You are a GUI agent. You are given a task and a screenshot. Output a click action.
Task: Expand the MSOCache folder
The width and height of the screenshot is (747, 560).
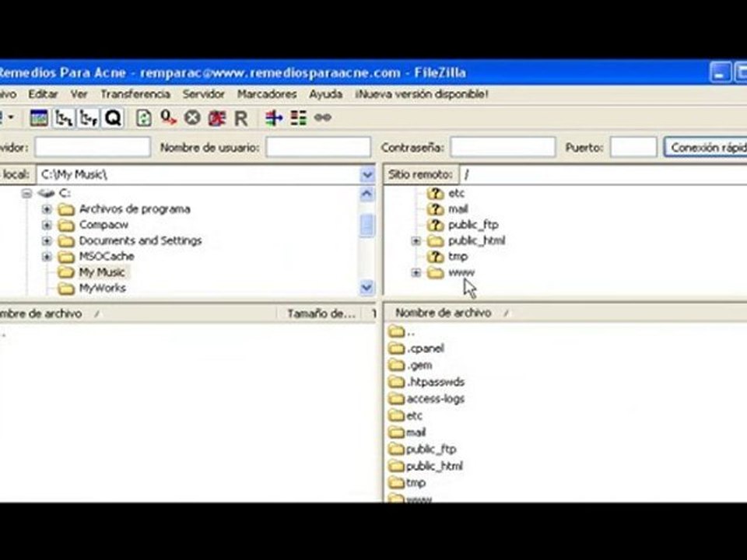coord(47,256)
